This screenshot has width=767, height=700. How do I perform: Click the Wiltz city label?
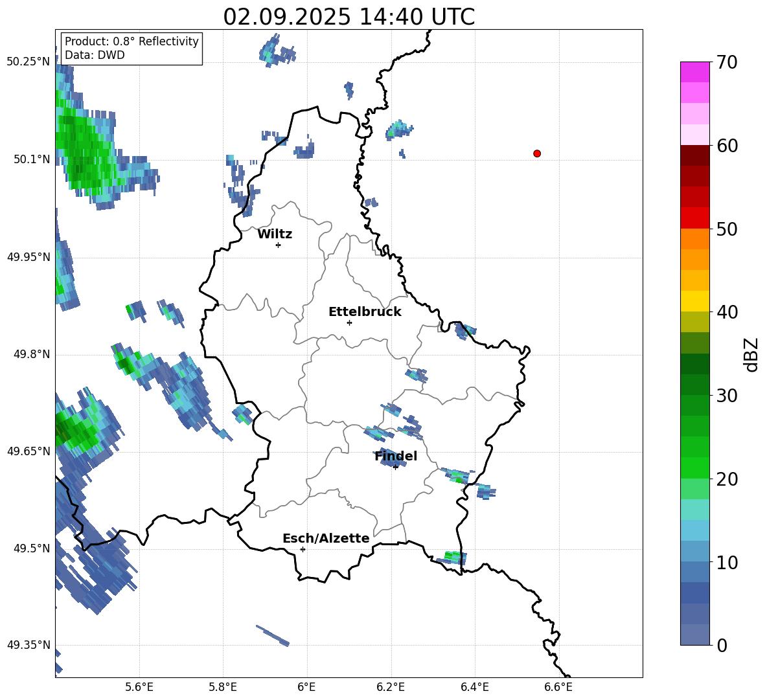point(275,234)
